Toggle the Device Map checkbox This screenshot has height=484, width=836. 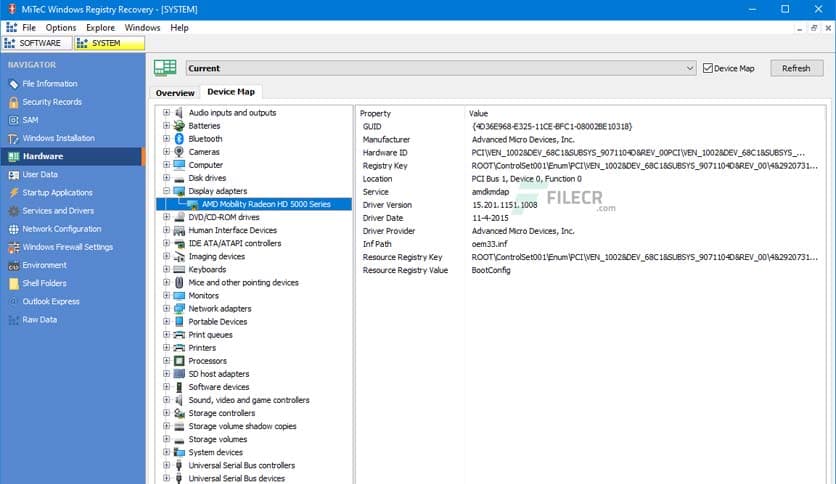click(x=708, y=68)
